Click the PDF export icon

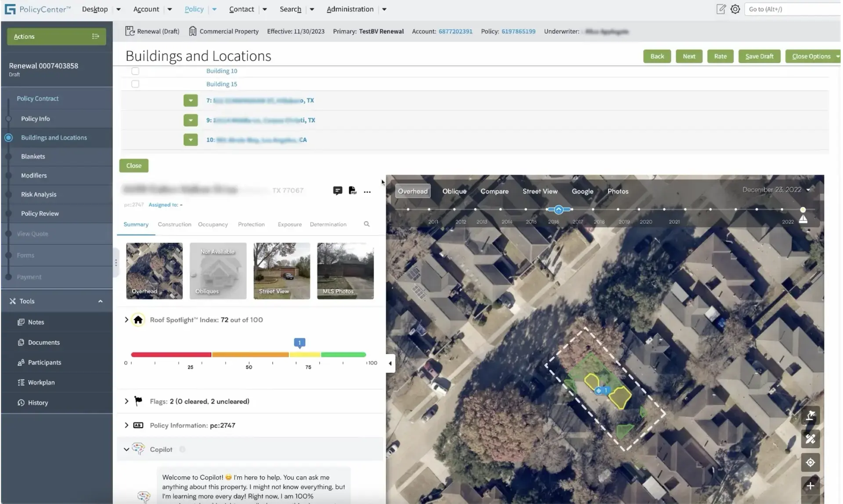coord(352,190)
